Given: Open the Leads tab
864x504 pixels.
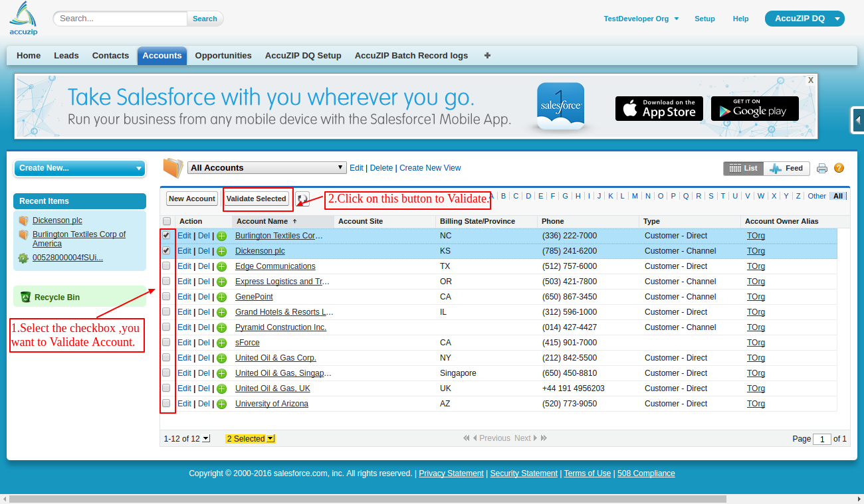Looking at the screenshot, I should coord(66,56).
